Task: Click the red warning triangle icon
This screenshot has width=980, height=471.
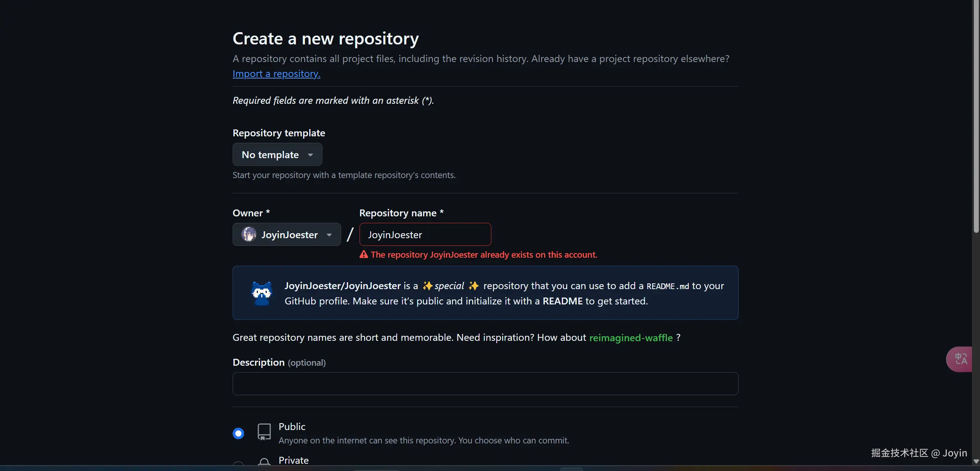Action: (x=363, y=255)
